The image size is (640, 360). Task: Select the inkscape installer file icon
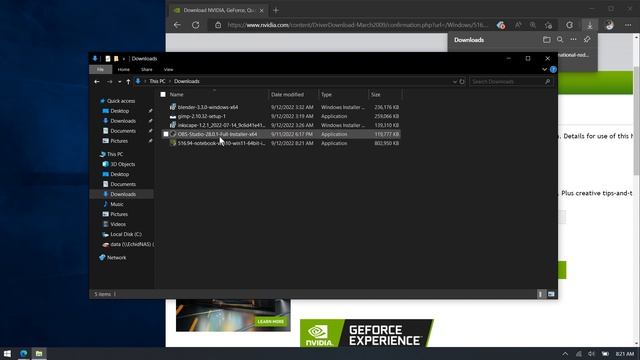tap(173, 125)
